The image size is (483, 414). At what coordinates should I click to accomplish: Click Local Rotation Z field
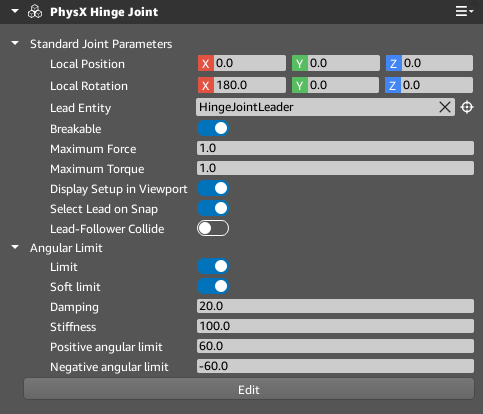(437, 85)
